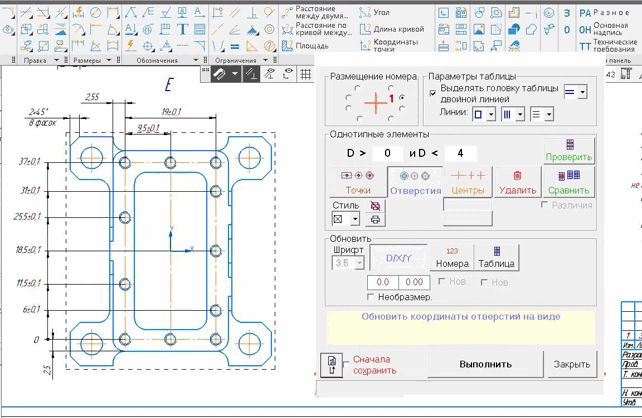
Task: Select the radio button right of number 1
Action: pos(401,97)
